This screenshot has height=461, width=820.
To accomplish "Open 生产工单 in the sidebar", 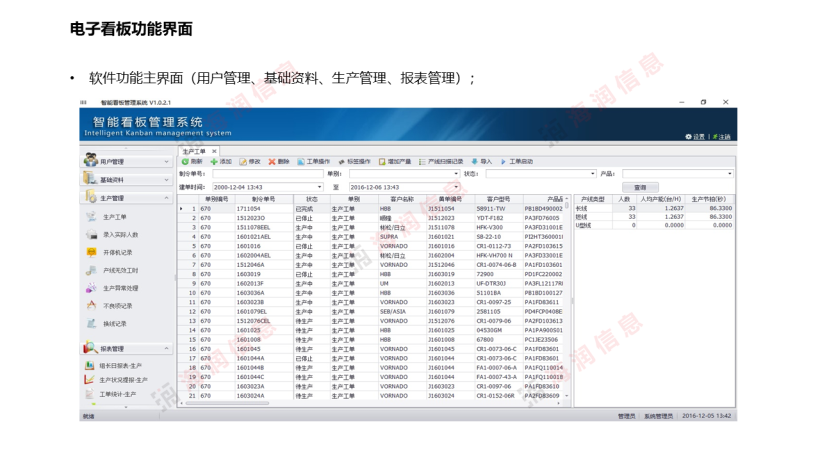I will click(x=115, y=217).
